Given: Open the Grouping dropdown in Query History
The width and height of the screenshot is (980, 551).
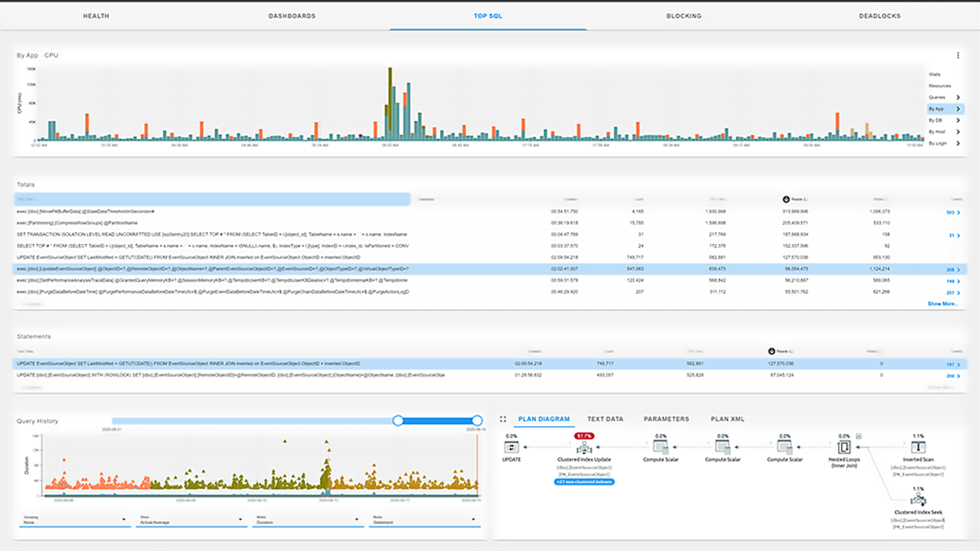Looking at the screenshot, I should click(x=73, y=520).
